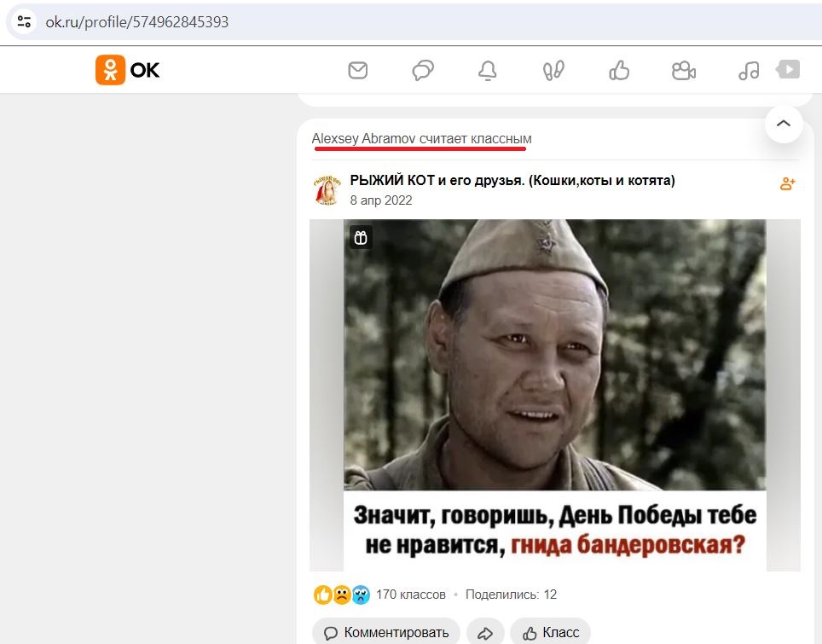
Task: Open the OK logo home link
Action: point(127,70)
